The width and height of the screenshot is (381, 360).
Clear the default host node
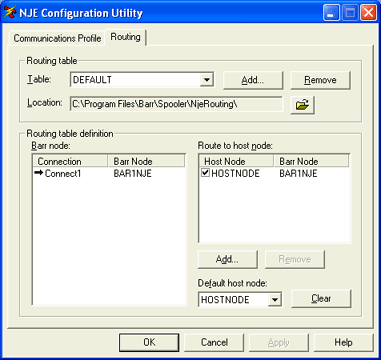click(321, 298)
